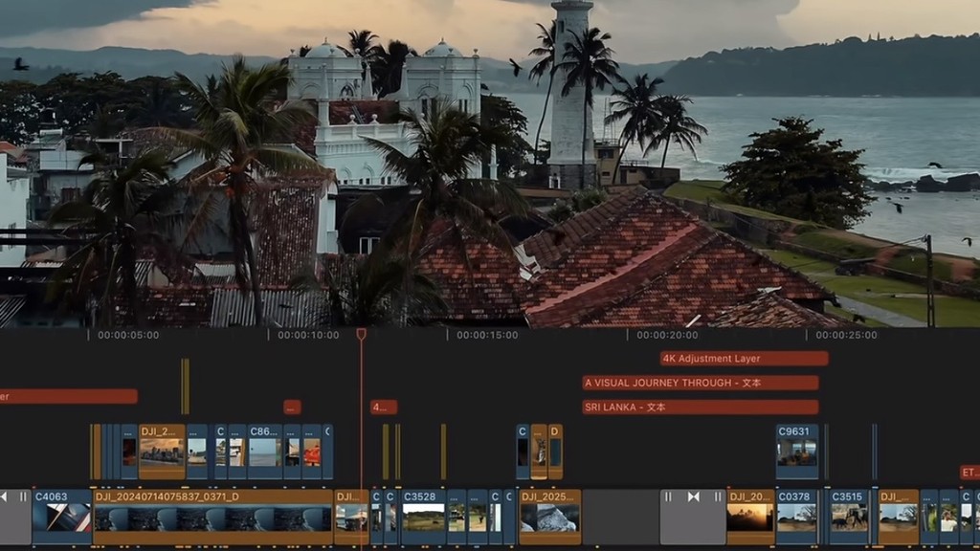Select the C0378 clip
980x551 pixels.
(x=797, y=517)
